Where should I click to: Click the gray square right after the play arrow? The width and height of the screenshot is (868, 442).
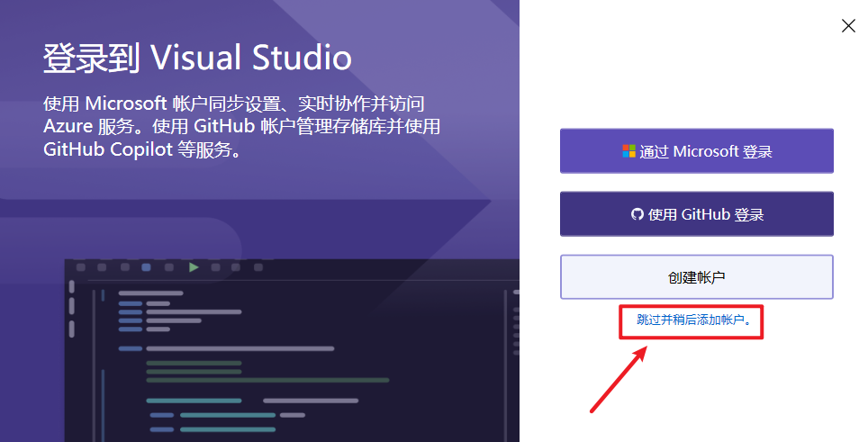tap(215, 267)
